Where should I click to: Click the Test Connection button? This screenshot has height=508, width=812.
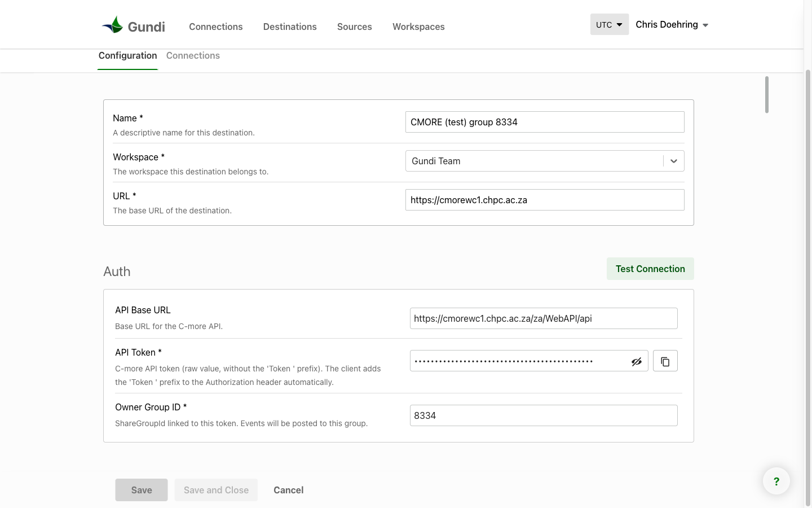click(x=650, y=269)
